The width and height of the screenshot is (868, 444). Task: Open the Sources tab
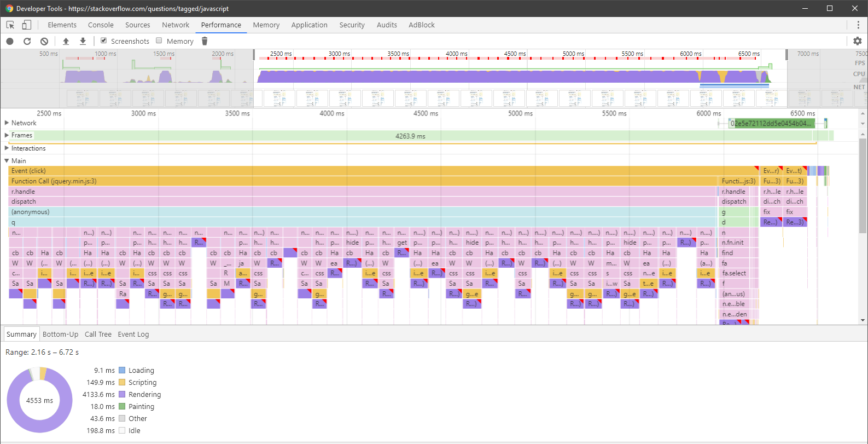tap(137, 25)
